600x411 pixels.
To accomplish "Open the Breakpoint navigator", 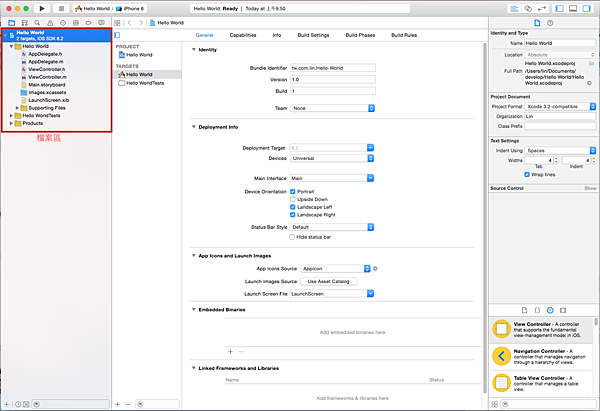I will click(x=88, y=23).
